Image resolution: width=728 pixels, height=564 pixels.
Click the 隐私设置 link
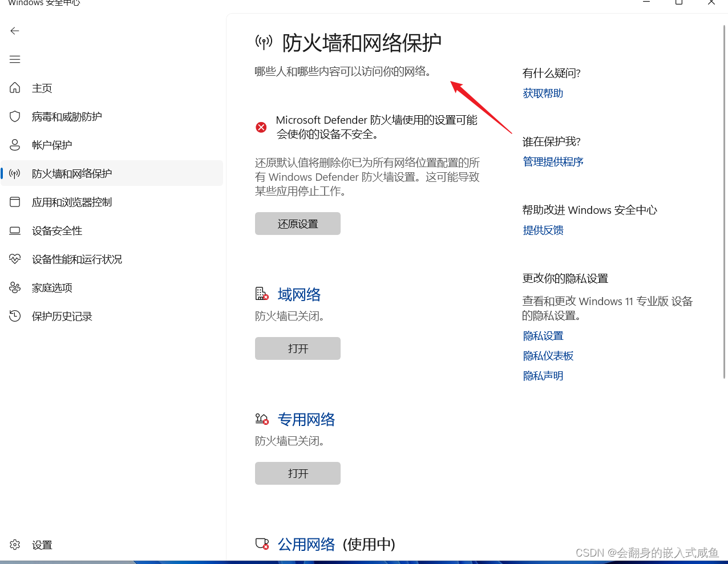543,336
